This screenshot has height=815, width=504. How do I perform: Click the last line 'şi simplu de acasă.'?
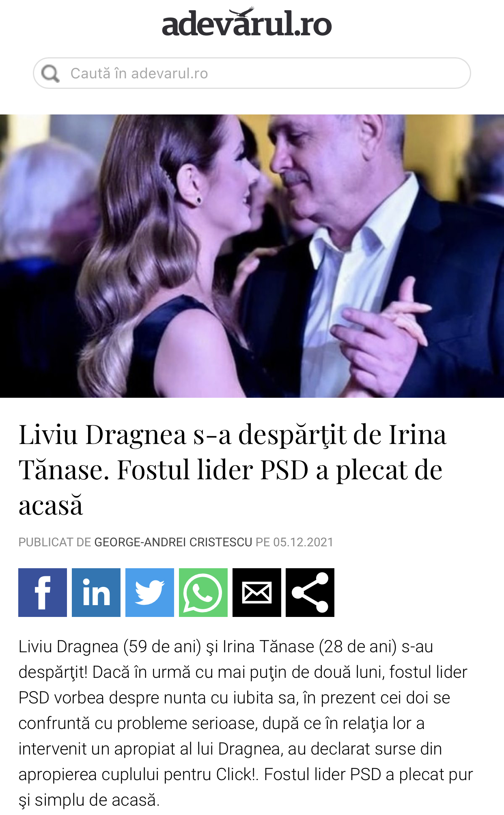click(89, 800)
